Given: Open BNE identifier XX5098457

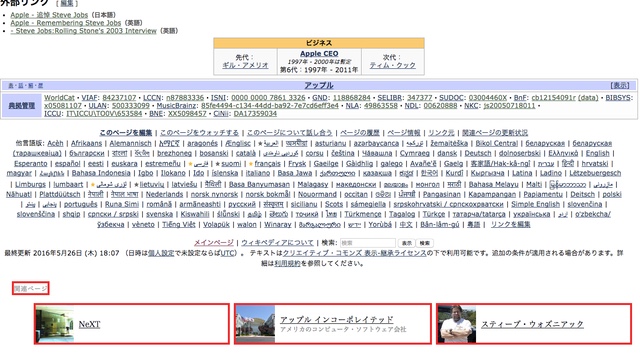Looking at the screenshot, I should pyautogui.click(x=187, y=113).
